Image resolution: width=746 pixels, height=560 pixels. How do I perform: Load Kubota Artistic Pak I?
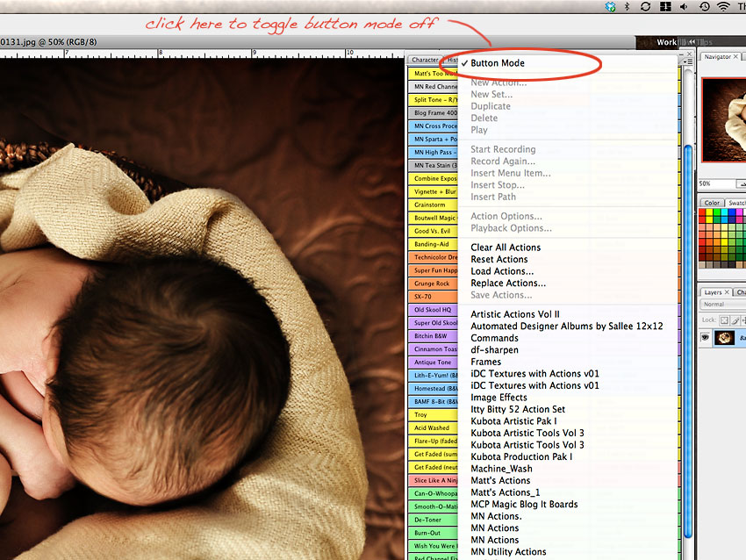pos(567,421)
